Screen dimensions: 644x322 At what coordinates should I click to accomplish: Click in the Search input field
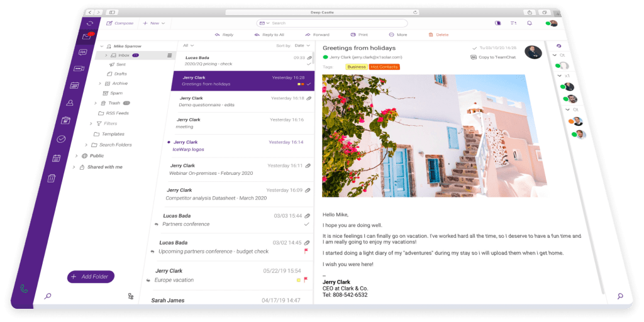click(x=340, y=23)
